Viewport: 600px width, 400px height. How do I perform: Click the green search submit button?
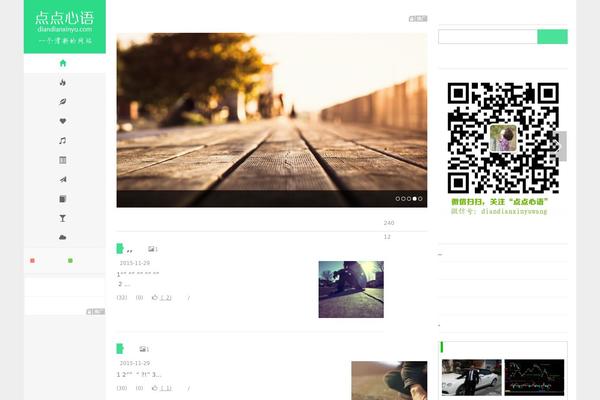(x=552, y=37)
